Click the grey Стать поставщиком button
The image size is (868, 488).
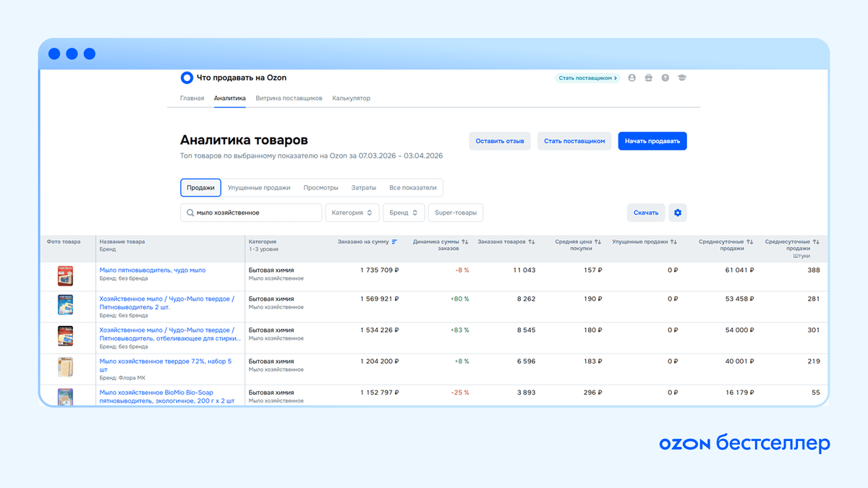click(574, 141)
